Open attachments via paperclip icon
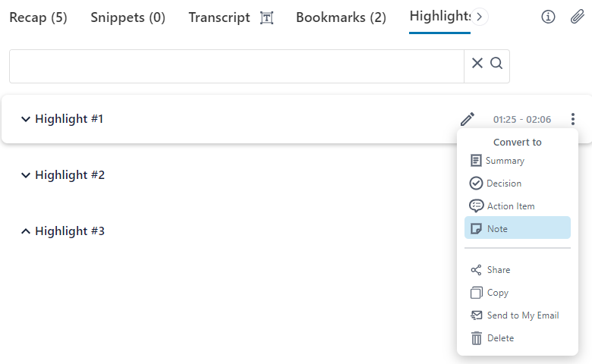Screen dimensions: 592x364 pyautogui.click(x=577, y=17)
